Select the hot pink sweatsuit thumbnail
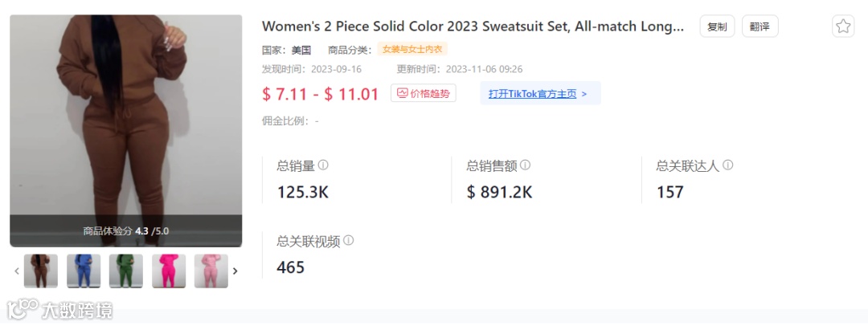This screenshot has width=868, height=326. coord(169,271)
